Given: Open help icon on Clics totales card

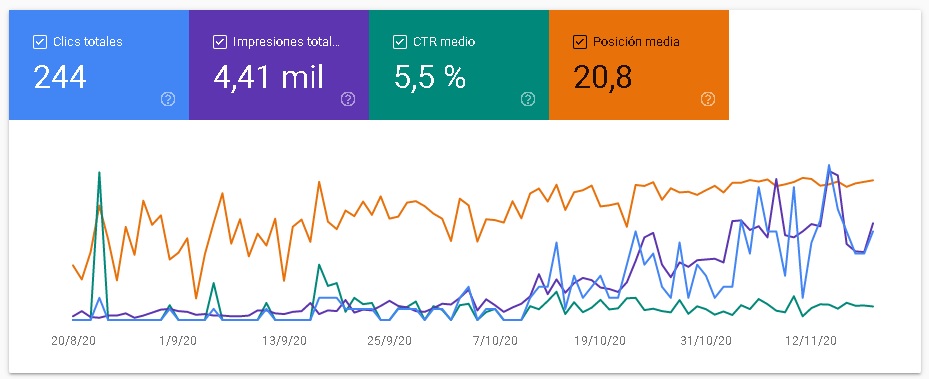Looking at the screenshot, I should [x=168, y=99].
